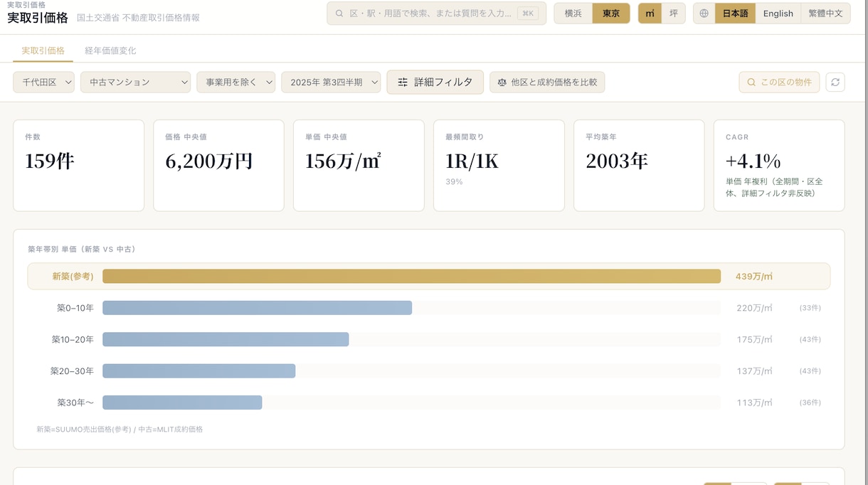This screenshot has width=868, height=485.
Task: Click the ⌘K shortcut badge
Action: coord(528,14)
